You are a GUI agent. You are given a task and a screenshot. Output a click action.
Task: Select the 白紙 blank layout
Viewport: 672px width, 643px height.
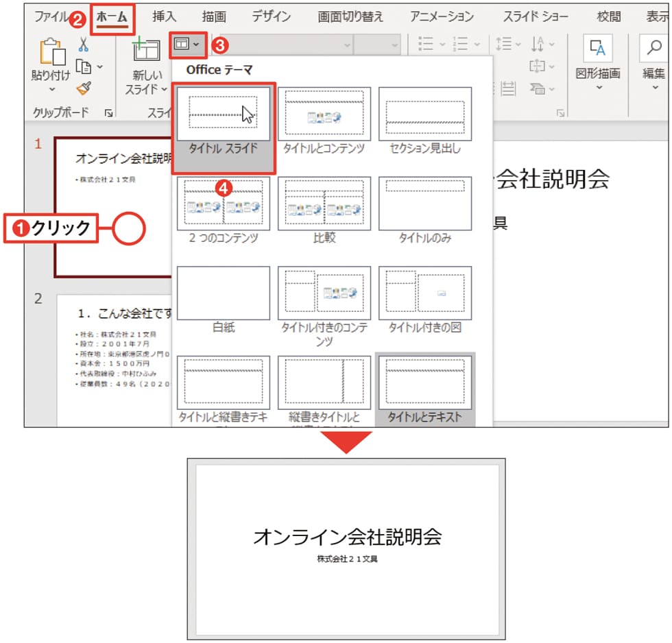click(224, 300)
